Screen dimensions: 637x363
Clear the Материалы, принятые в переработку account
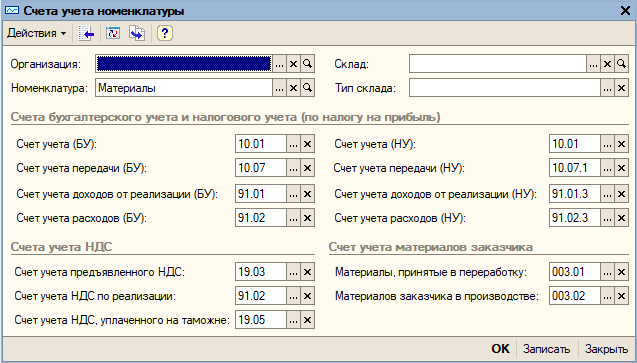(x=621, y=272)
